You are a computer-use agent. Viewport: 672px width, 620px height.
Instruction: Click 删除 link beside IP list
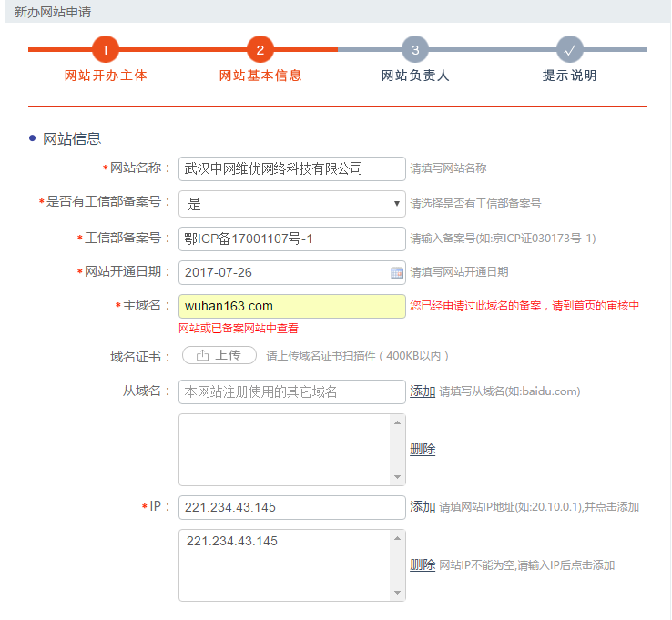point(423,565)
